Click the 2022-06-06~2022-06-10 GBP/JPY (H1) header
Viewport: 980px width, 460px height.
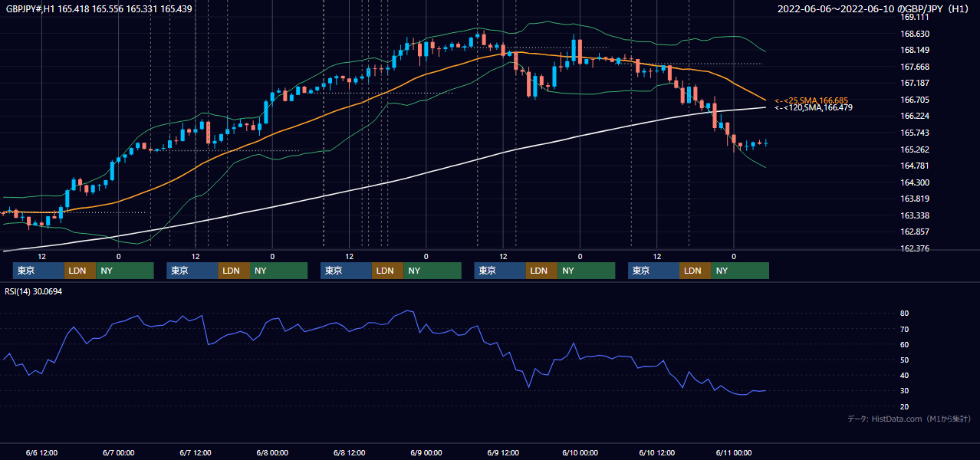pos(874,8)
